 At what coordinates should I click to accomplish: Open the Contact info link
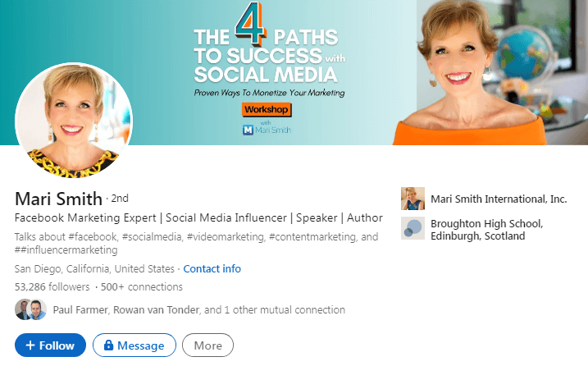point(212,269)
